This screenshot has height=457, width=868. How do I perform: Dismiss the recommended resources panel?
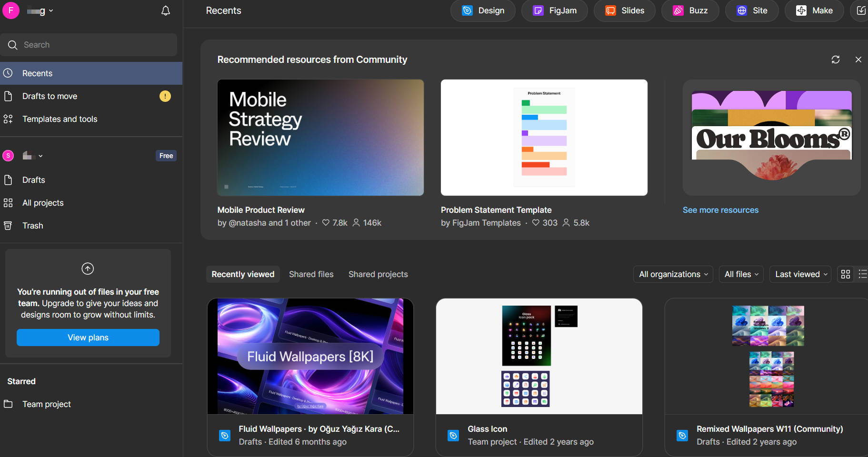click(858, 60)
